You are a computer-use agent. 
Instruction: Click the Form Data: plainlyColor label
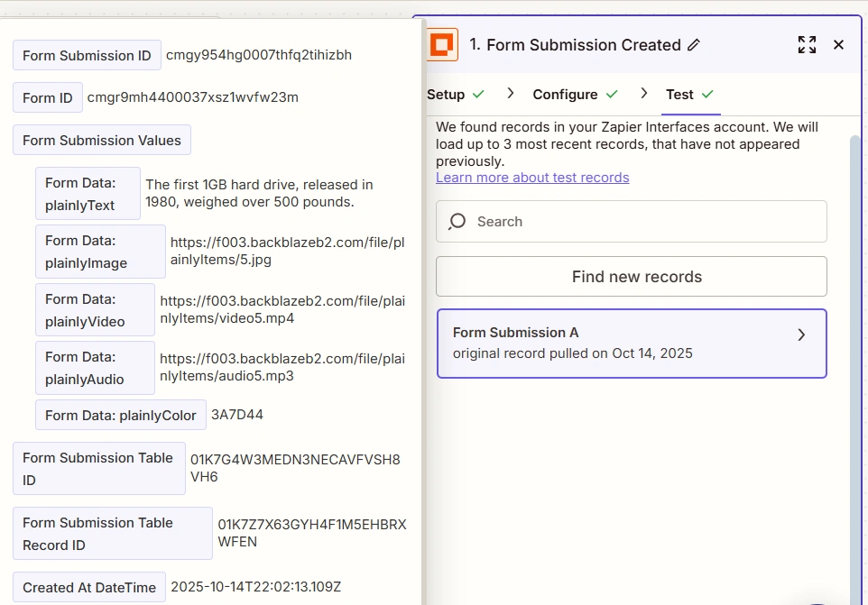coord(121,416)
